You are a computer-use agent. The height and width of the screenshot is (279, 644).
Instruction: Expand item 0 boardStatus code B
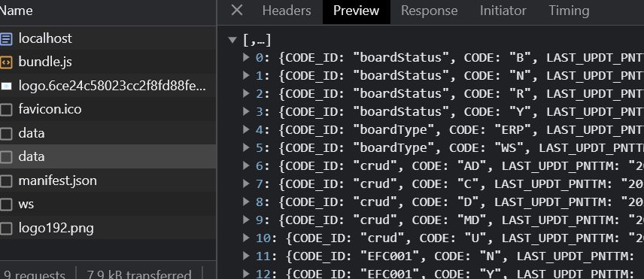coord(247,57)
